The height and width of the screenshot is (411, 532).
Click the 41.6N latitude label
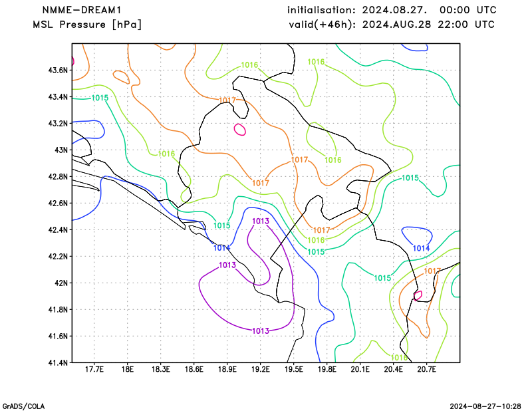(58, 337)
